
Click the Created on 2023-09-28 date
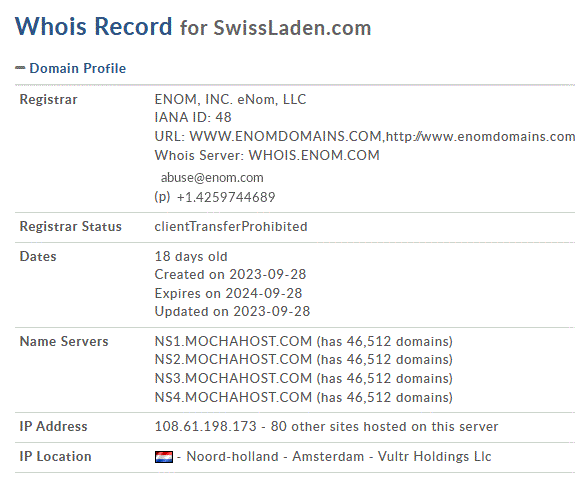pyautogui.click(x=230, y=274)
